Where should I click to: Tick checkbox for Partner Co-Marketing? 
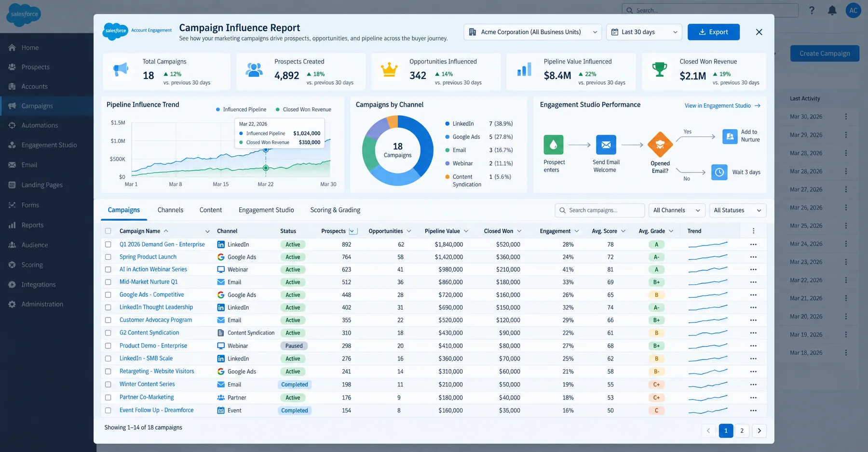pos(108,398)
